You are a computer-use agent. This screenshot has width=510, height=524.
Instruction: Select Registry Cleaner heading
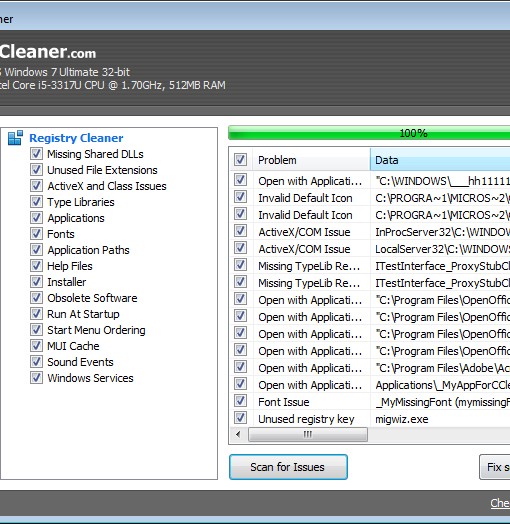point(76,138)
